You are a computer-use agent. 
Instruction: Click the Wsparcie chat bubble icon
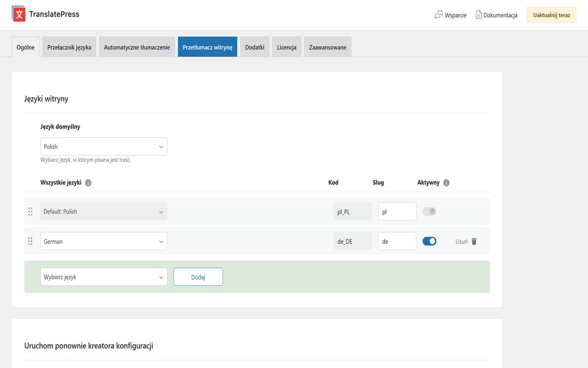tap(438, 15)
